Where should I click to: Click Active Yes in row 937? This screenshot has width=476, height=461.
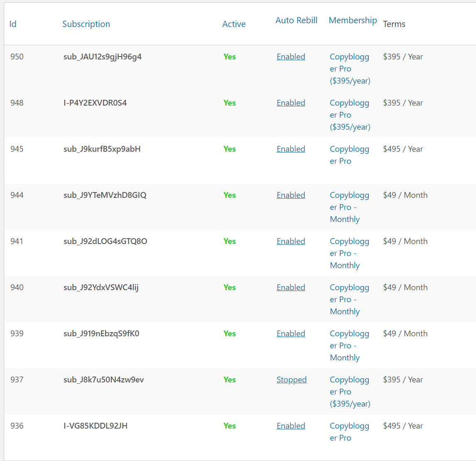point(230,380)
